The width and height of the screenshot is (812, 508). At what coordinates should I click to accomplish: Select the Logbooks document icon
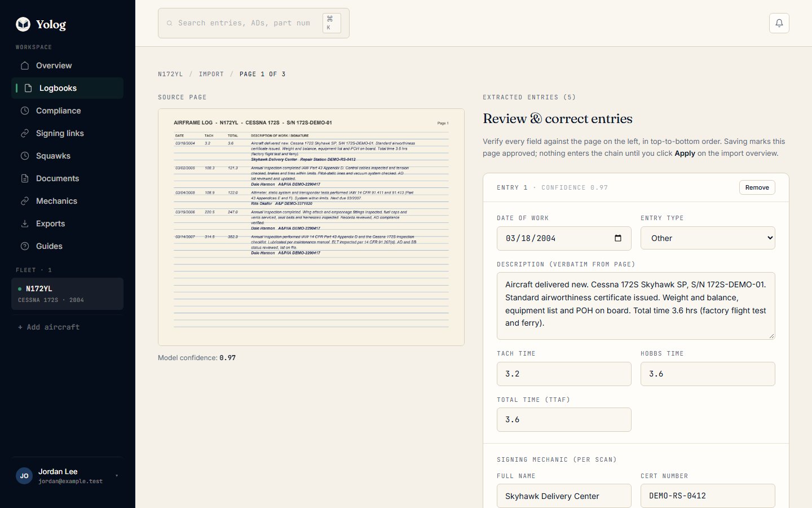pyautogui.click(x=28, y=88)
